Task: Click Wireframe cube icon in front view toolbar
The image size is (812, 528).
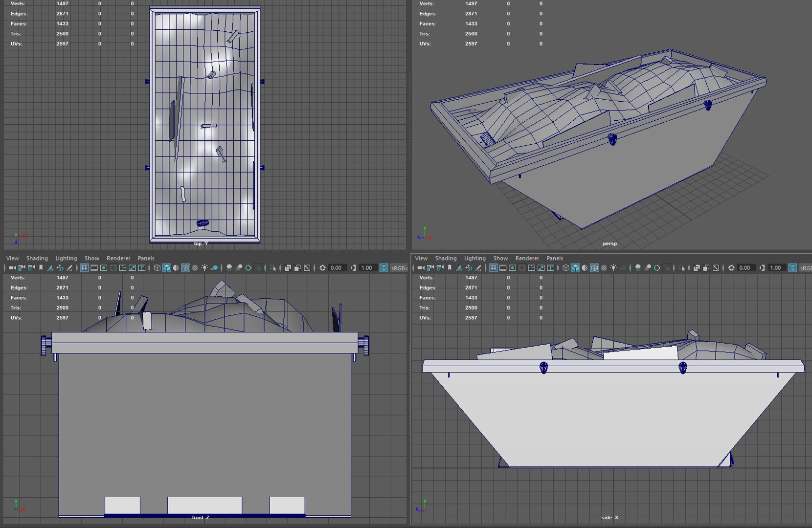Action: 157,268
